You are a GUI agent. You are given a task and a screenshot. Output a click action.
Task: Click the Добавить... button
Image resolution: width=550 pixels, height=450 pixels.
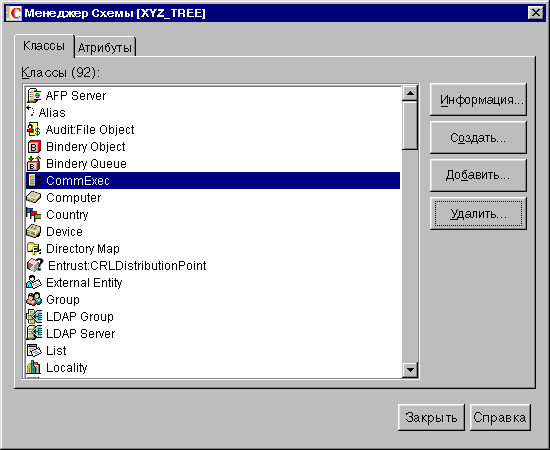(x=478, y=175)
